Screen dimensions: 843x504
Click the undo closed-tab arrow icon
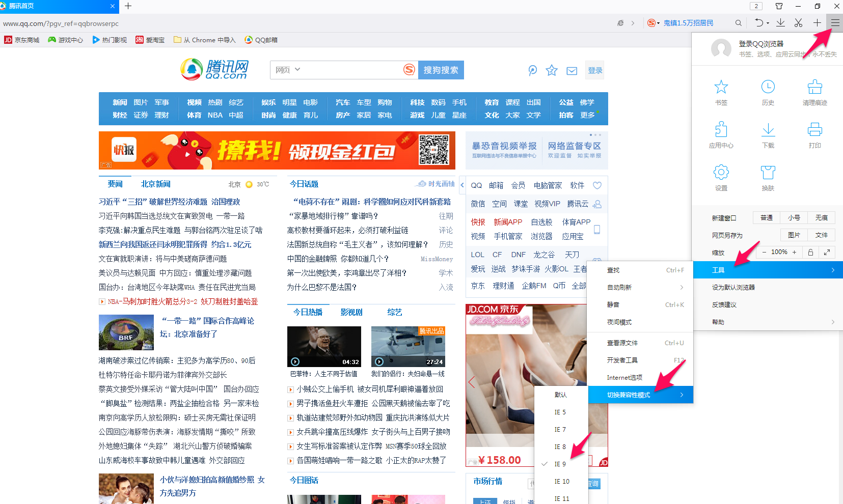pos(759,23)
